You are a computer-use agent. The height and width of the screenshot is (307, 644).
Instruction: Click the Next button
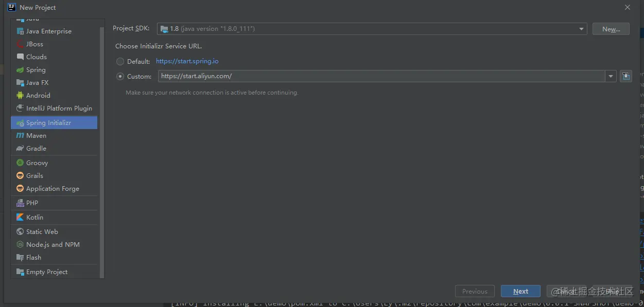pos(520,291)
